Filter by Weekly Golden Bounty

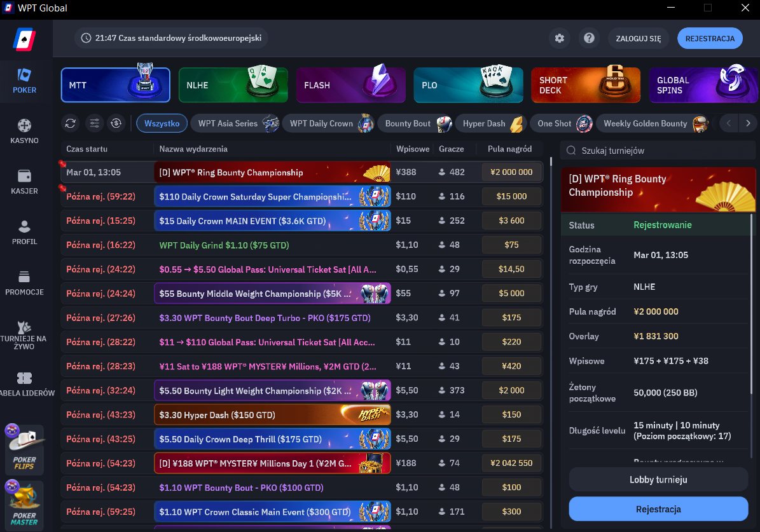coord(653,123)
